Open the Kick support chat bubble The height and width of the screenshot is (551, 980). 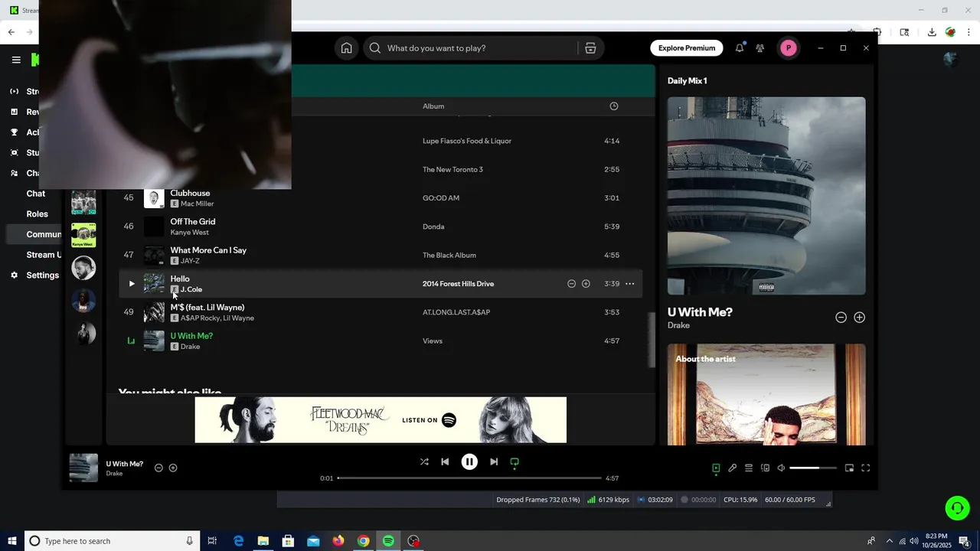coord(957,508)
